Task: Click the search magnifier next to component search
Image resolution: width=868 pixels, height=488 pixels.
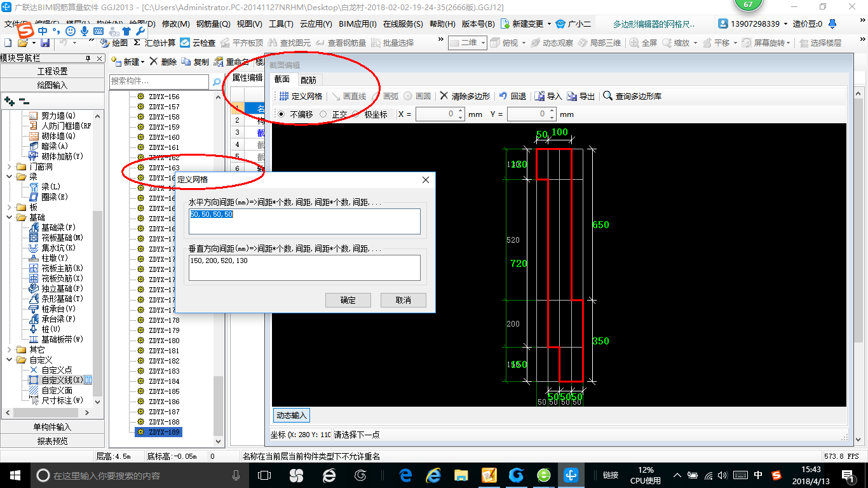Action: (217, 81)
